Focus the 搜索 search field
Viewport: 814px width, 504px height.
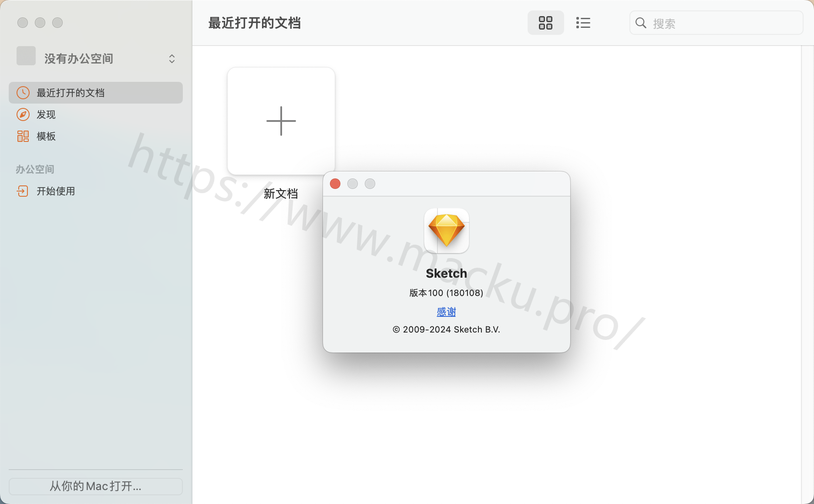tap(716, 23)
